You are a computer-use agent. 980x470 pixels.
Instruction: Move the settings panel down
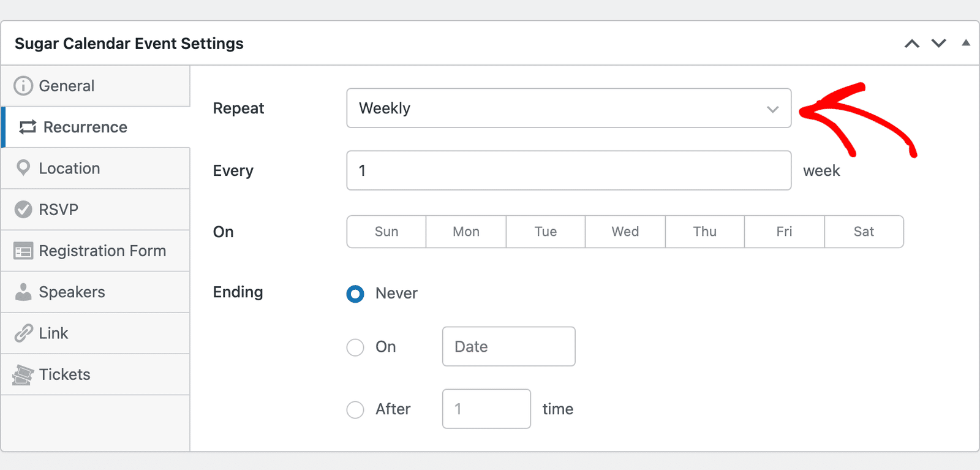pyautogui.click(x=939, y=44)
